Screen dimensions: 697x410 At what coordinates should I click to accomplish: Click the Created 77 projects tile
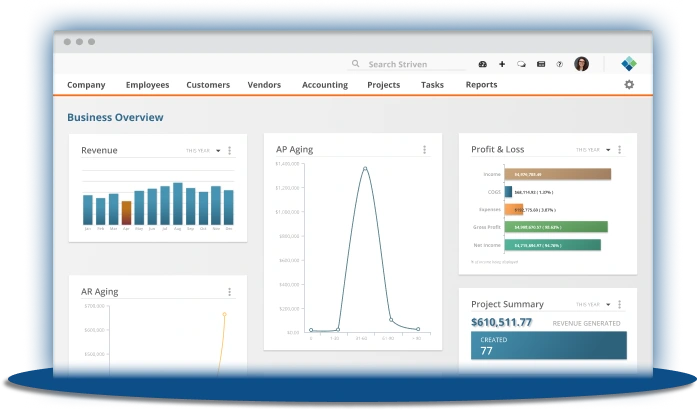click(x=549, y=345)
